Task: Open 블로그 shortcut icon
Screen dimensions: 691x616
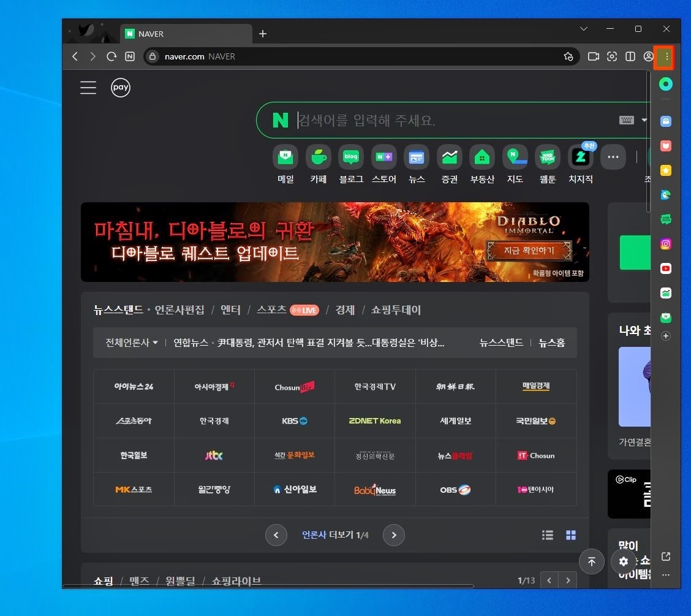Action: (x=351, y=157)
